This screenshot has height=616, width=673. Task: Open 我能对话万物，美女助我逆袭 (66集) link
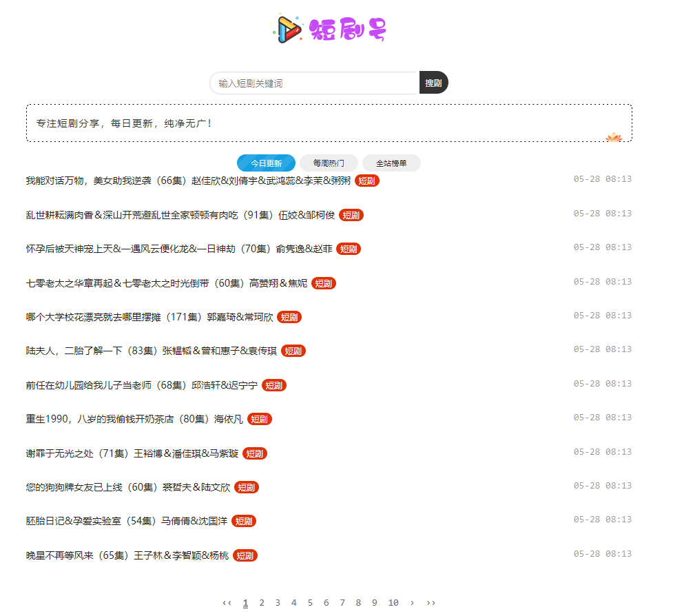(188, 181)
